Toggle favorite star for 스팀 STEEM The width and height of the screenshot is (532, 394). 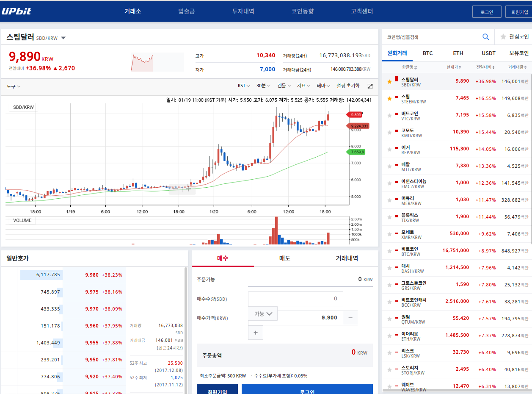point(389,99)
